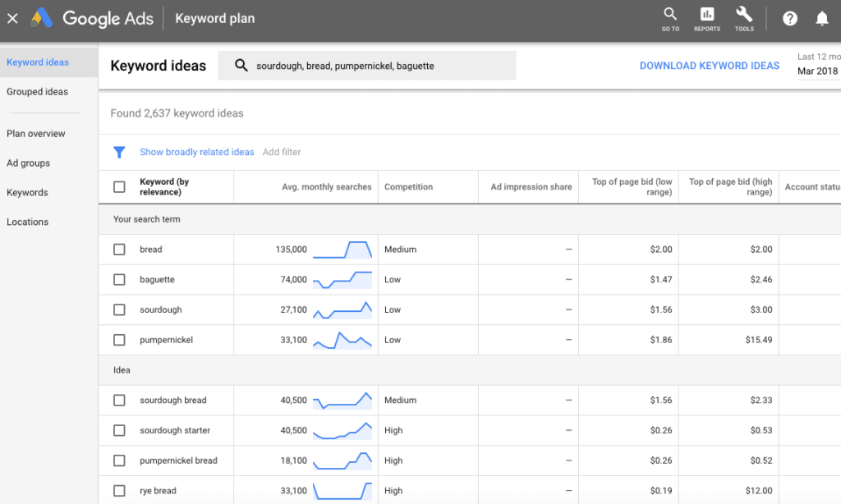Check the box next to bread

pos(119,250)
